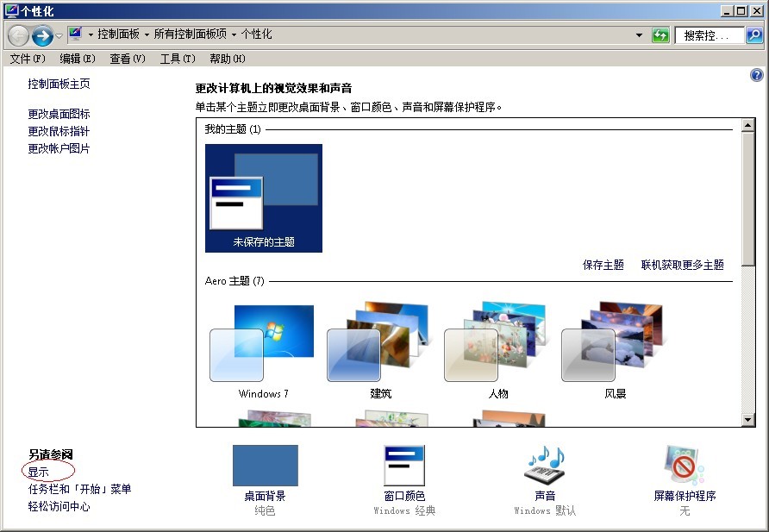769x532 pixels.
Task: Click the back navigation arrow
Action: pos(19,35)
